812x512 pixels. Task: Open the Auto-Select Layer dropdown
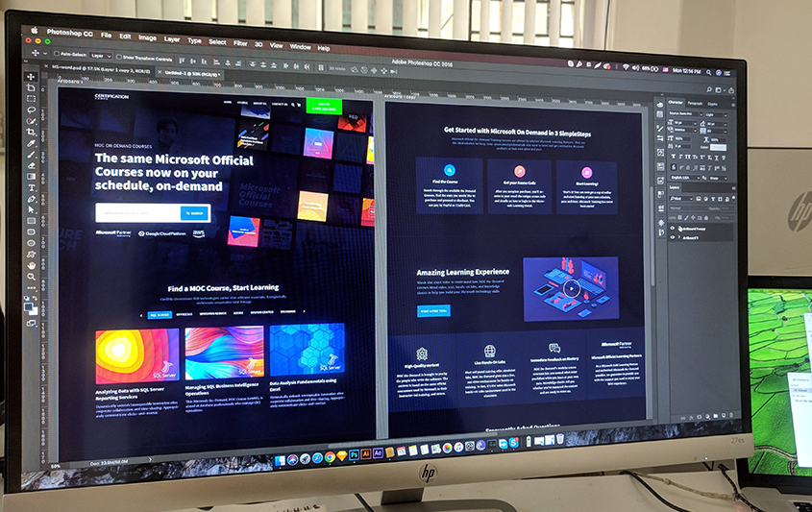coord(99,56)
